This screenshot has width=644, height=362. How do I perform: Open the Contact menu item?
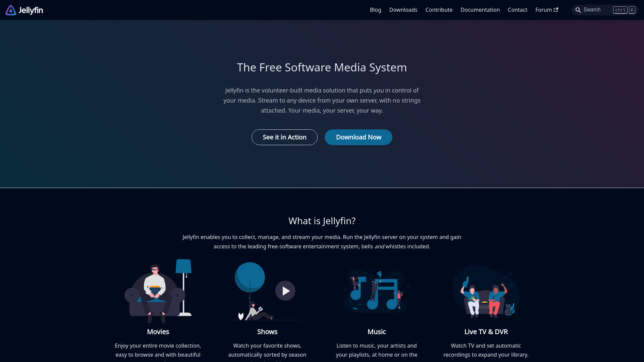(518, 10)
